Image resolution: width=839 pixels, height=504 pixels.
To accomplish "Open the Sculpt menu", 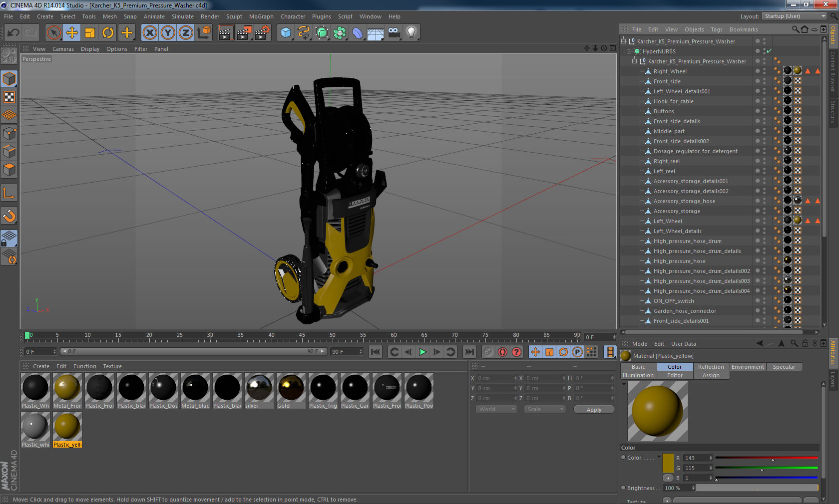I will click(234, 16).
